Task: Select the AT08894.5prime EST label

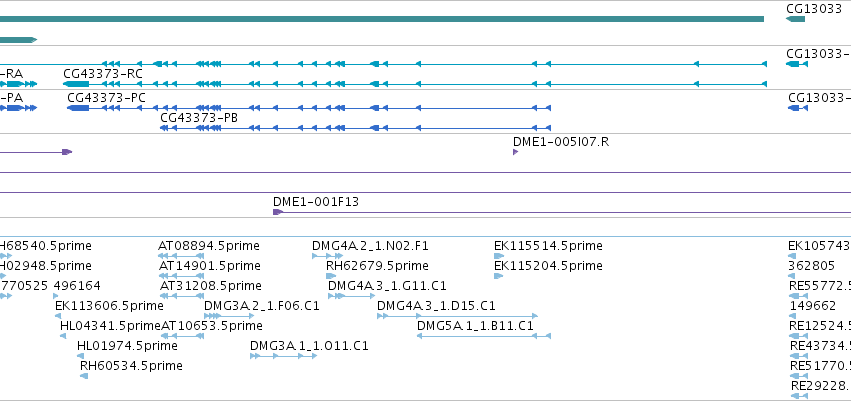Action: pyautogui.click(x=209, y=246)
